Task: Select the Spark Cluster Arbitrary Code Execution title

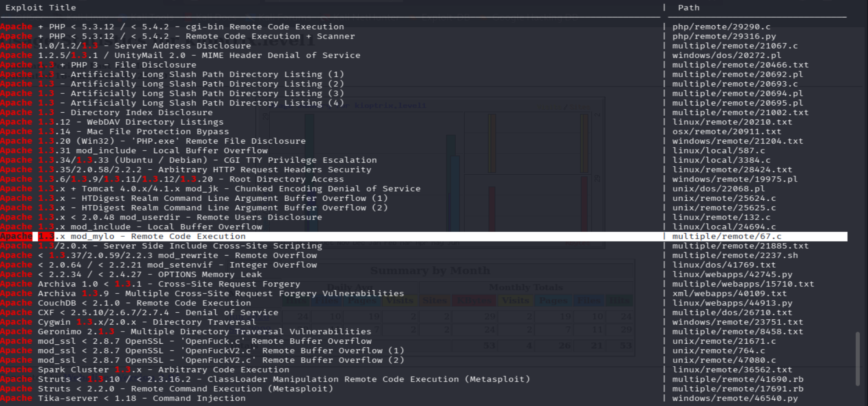Action: tap(145, 370)
